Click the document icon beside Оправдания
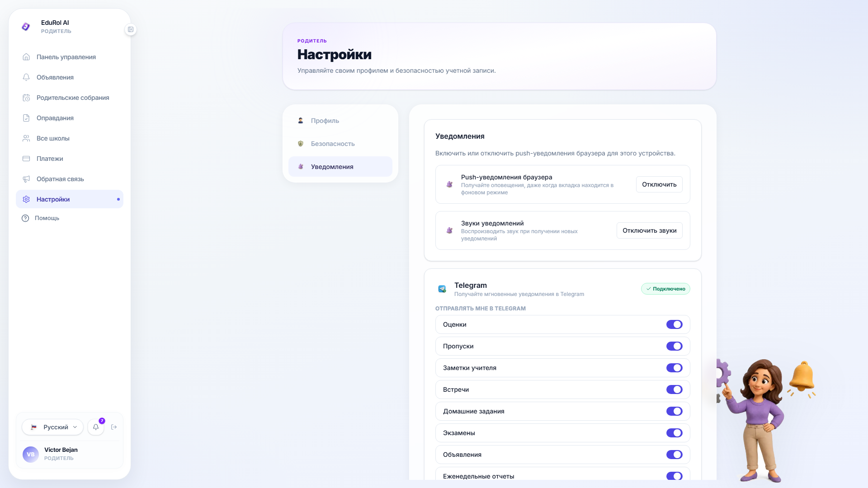 click(26, 118)
